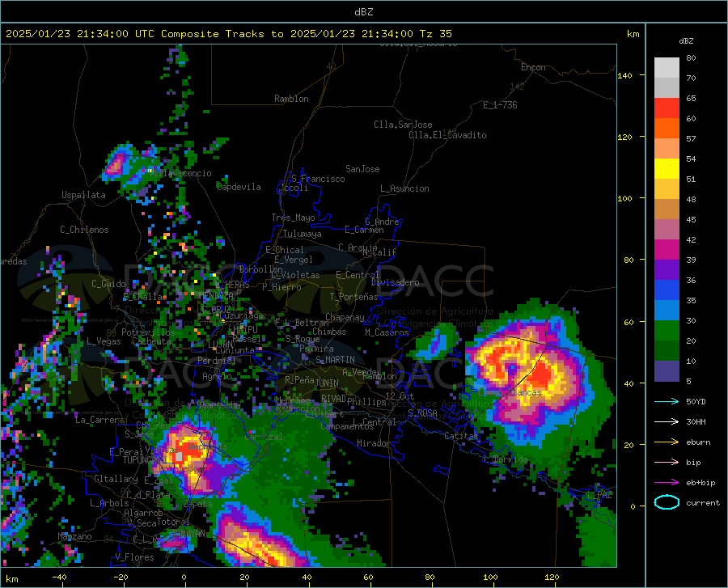Click the 'Capdevila' place label
Screen dimensions: 728x588
click(x=239, y=187)
